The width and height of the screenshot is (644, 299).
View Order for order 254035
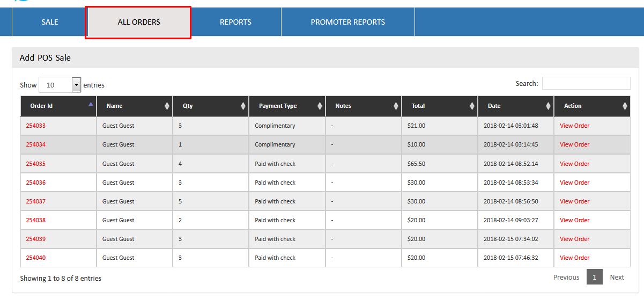574,164
